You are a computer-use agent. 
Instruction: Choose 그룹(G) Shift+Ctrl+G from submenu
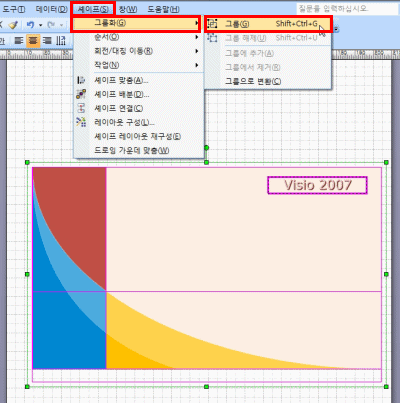coord(268,24)
